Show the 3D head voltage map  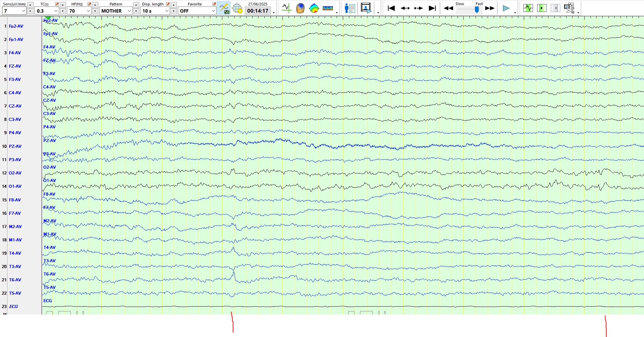(300, 8)
